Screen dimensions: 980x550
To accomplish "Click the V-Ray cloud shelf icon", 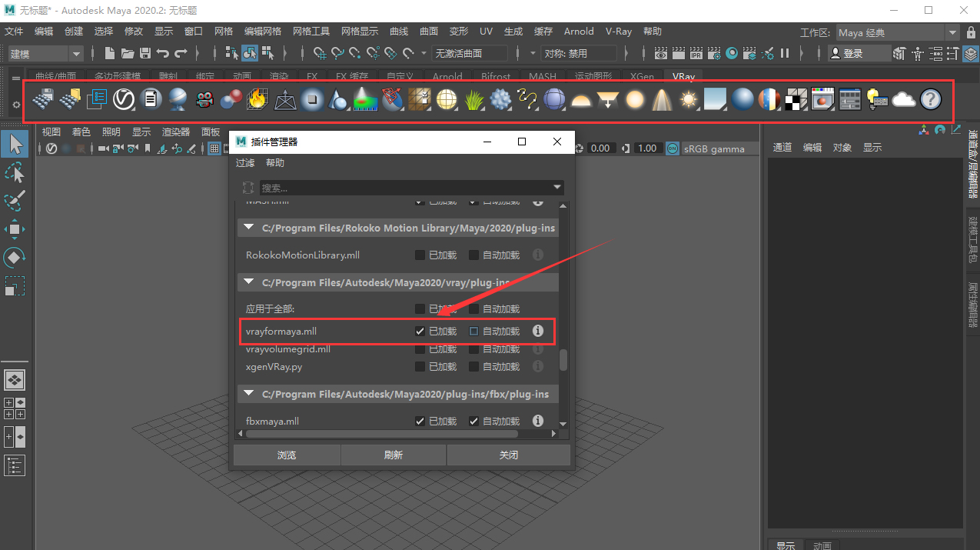I will pyautogui.click(x=904, y=99).
